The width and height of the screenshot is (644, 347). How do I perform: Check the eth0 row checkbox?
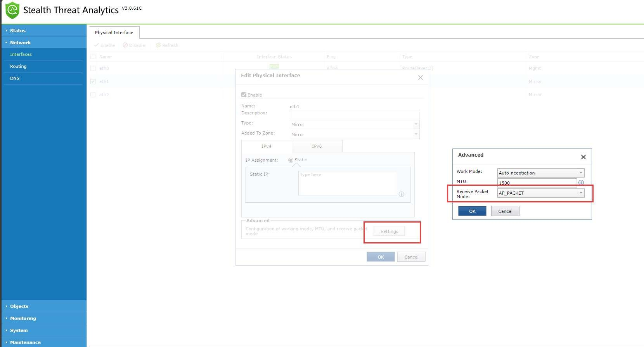pyautogui.click(x=93, y=68)
